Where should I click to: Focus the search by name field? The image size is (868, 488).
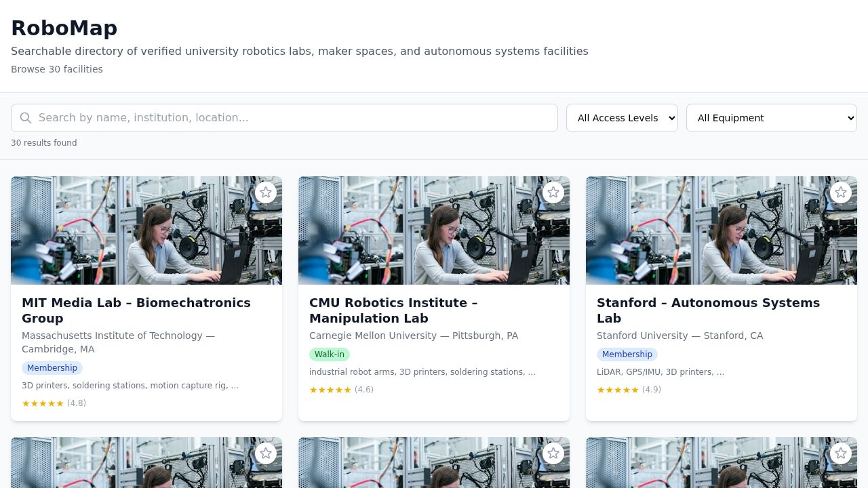click(x=284, y=118)
